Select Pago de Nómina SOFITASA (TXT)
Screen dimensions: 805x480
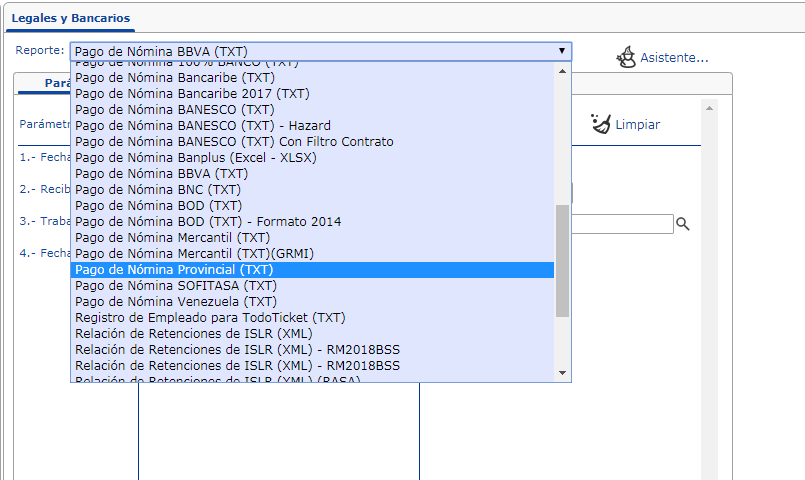[312, 285]
